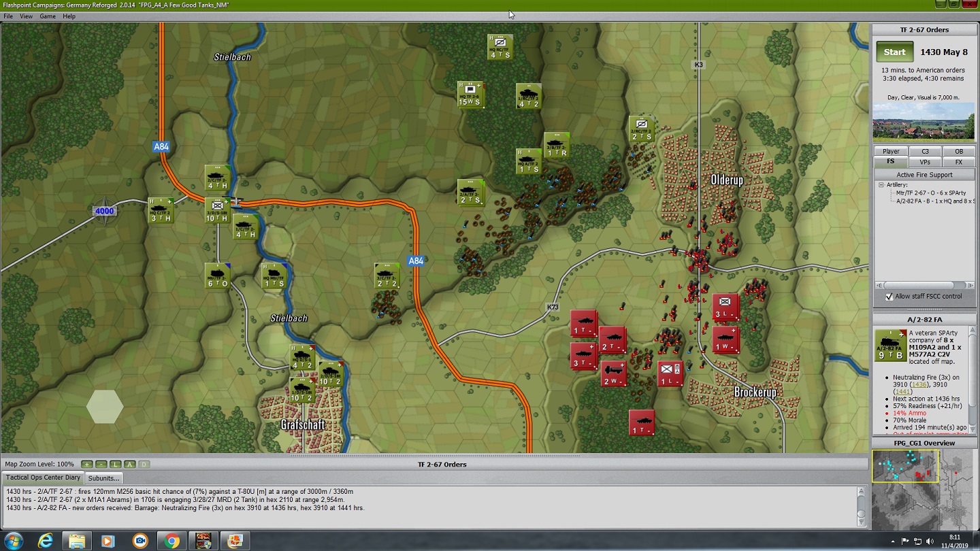
Task: Collapse the Artillery tree node
Action: click(x=881, y=184)
